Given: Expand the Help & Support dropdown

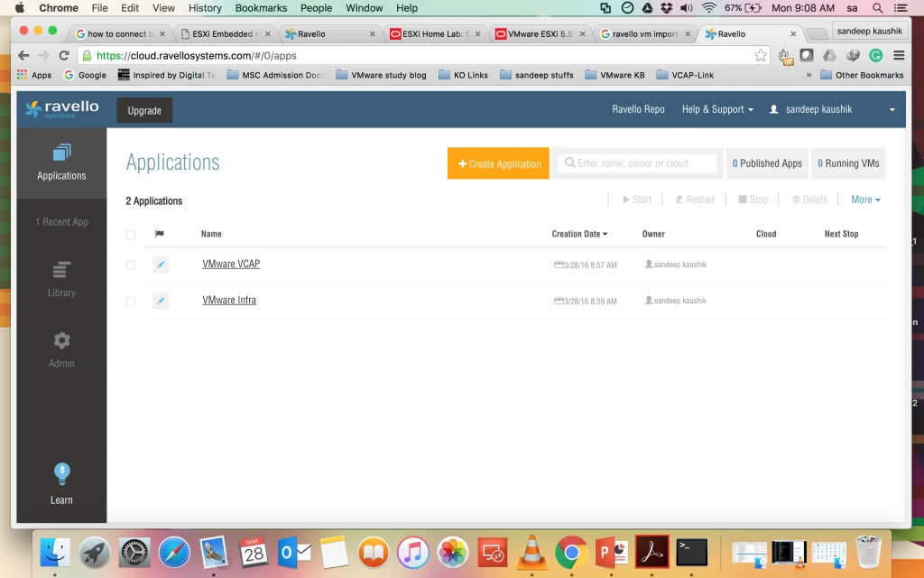Looking at the screenshot, I should coord(717,109).
